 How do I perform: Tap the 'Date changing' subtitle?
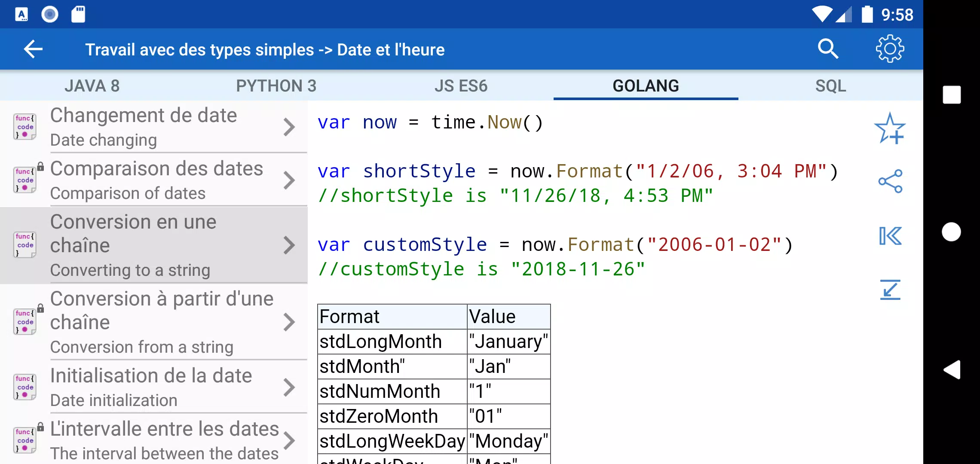pyautogui.click(x=104, y=140)
